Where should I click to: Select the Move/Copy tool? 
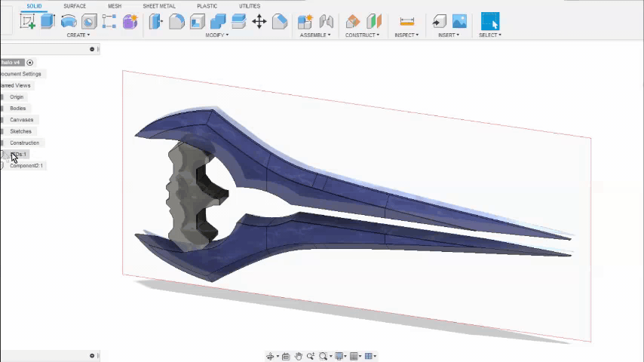coord(259,21)
